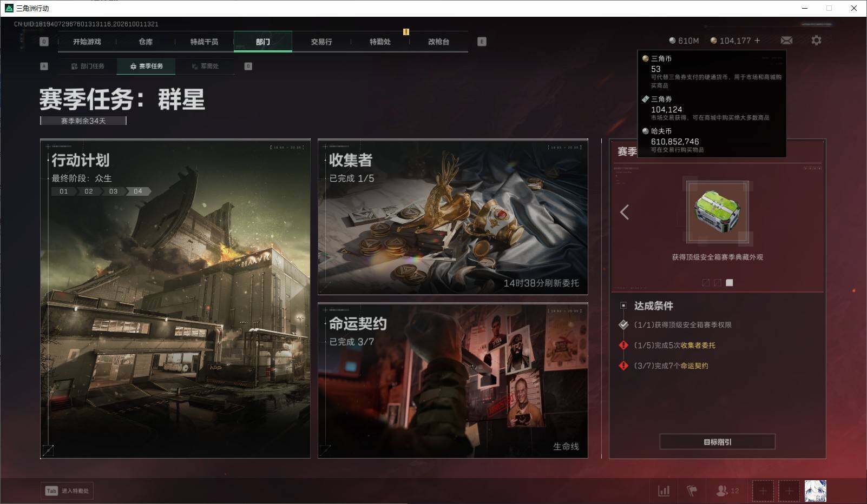Click the flag icon in bottom bar
This screenshot has width=867, height=504.
point(692,491)
